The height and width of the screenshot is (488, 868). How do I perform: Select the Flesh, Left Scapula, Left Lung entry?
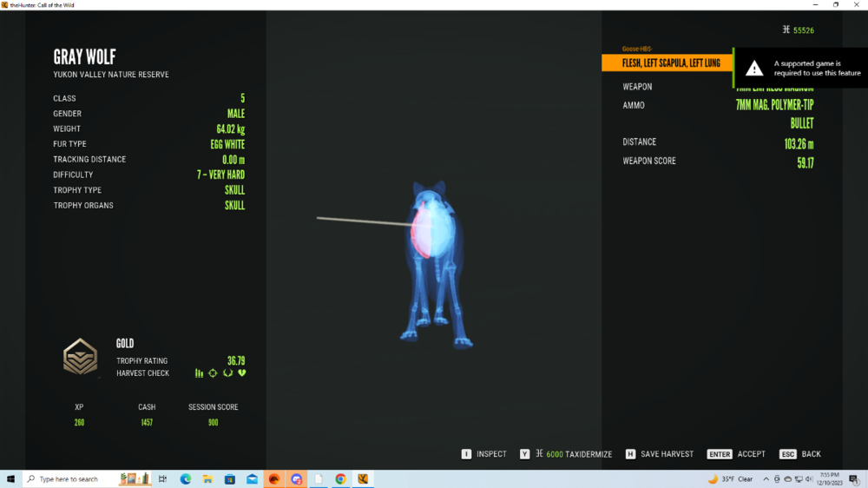668,63
